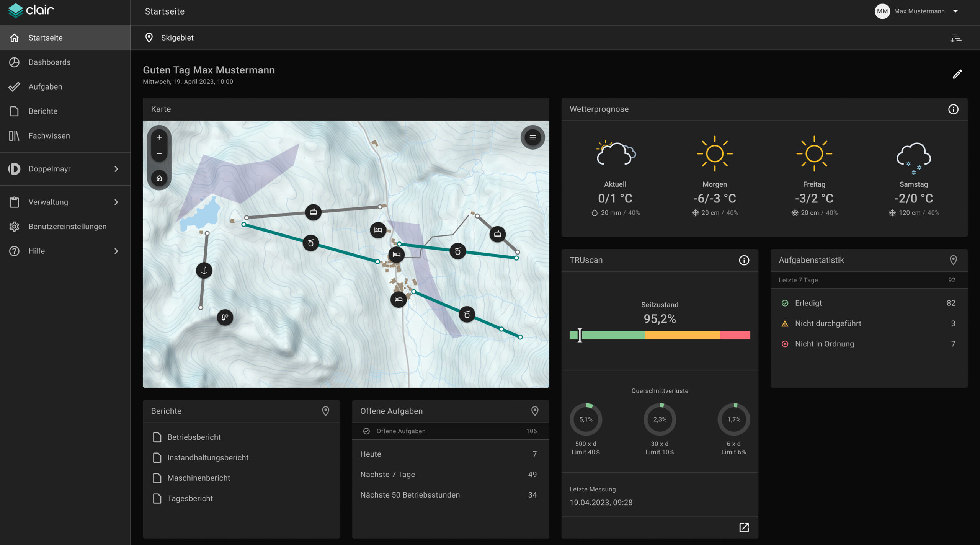
Task: Click the sort filter icon in Skigebiet bar
Action: 956,38
